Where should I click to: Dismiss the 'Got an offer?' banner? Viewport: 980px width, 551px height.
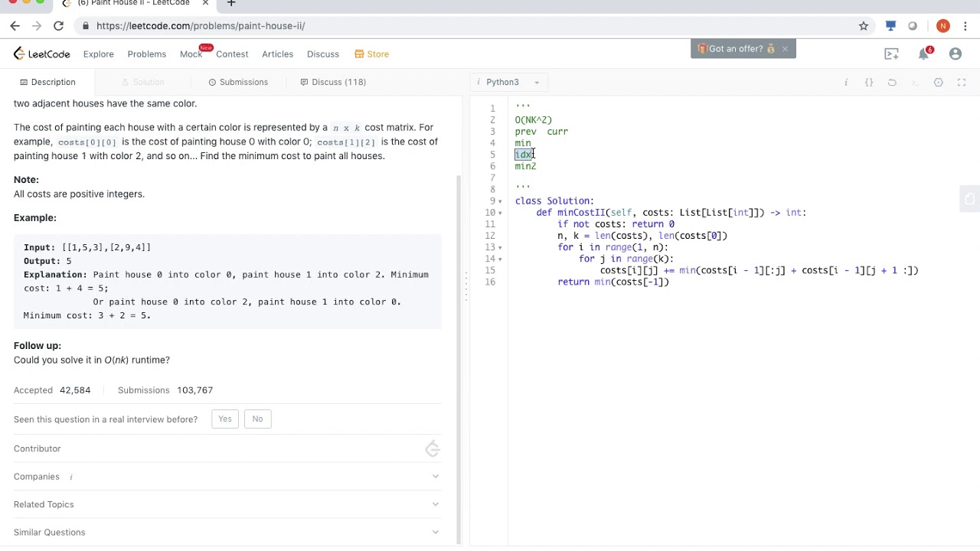tap(785, 49)
